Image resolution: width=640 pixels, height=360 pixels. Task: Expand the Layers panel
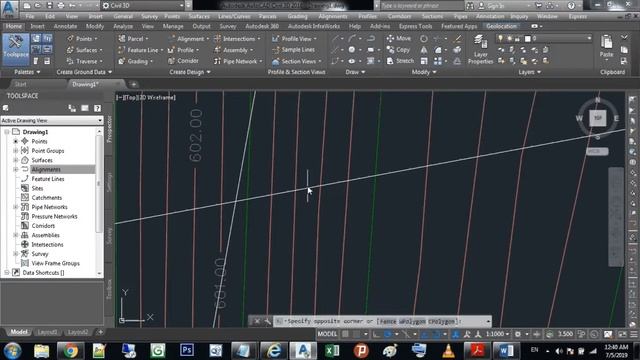pos(529,72)
